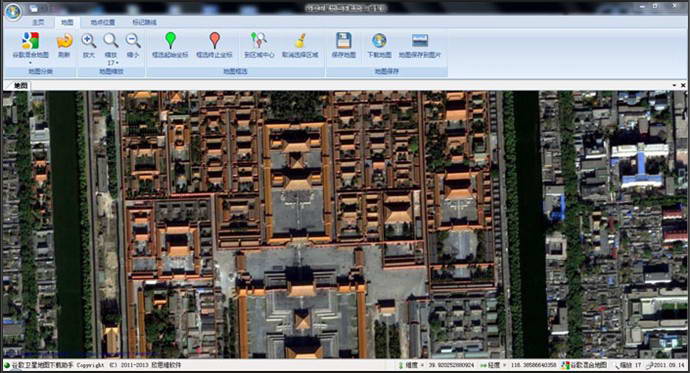Click the longitude value in status bar
This screenshot has width=690, height=373.
[533, 365]
